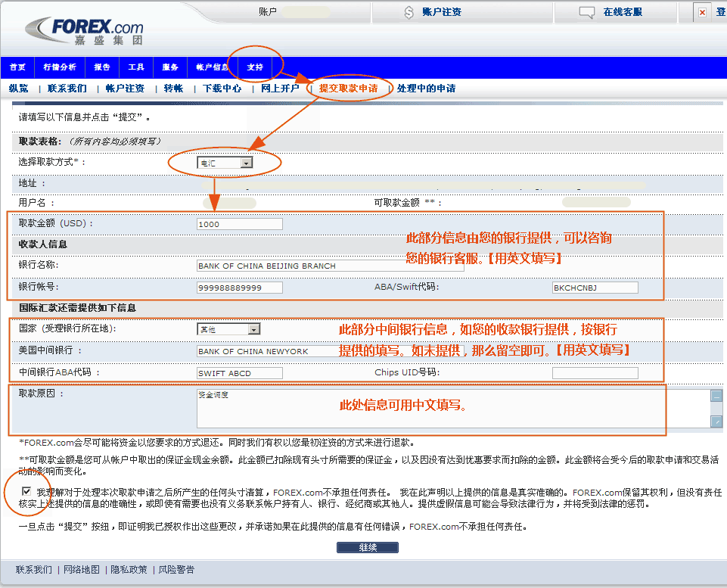
Task: Open the 服务 menu
Action: tap(170, 67)
